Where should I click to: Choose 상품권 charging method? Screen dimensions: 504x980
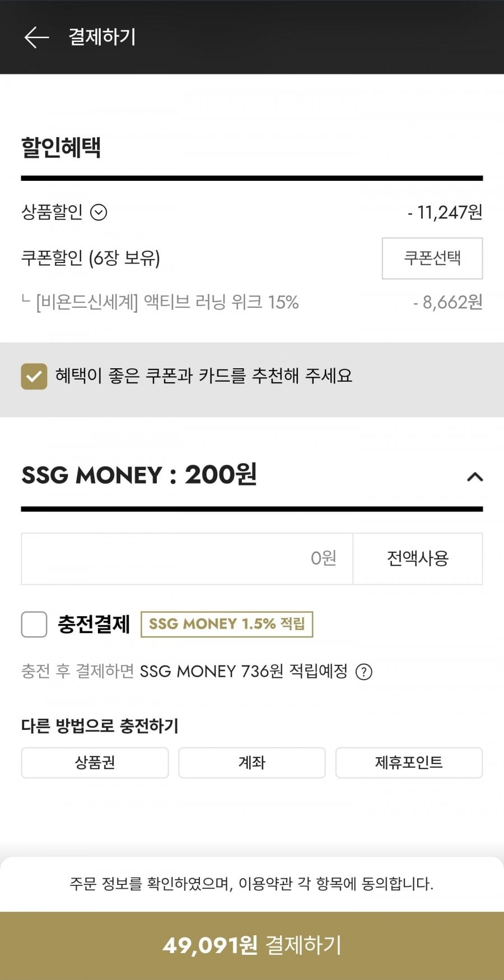click(95, 762)
